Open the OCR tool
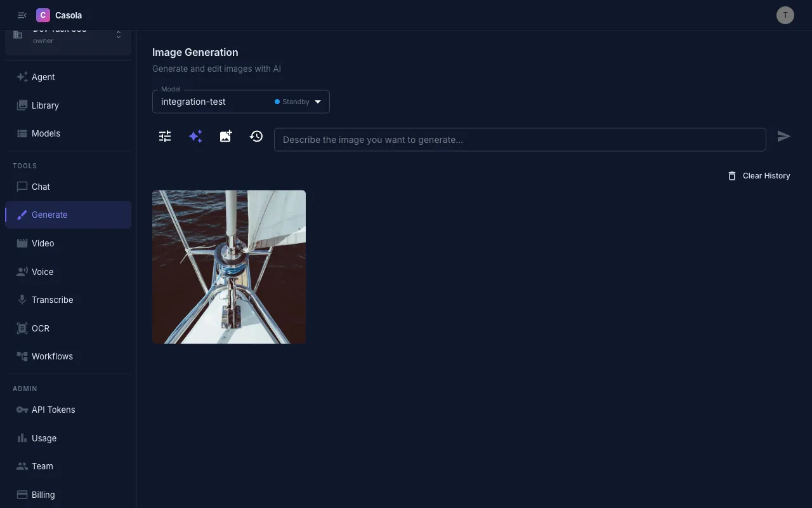The image size is (812, 508). (40, 328)
